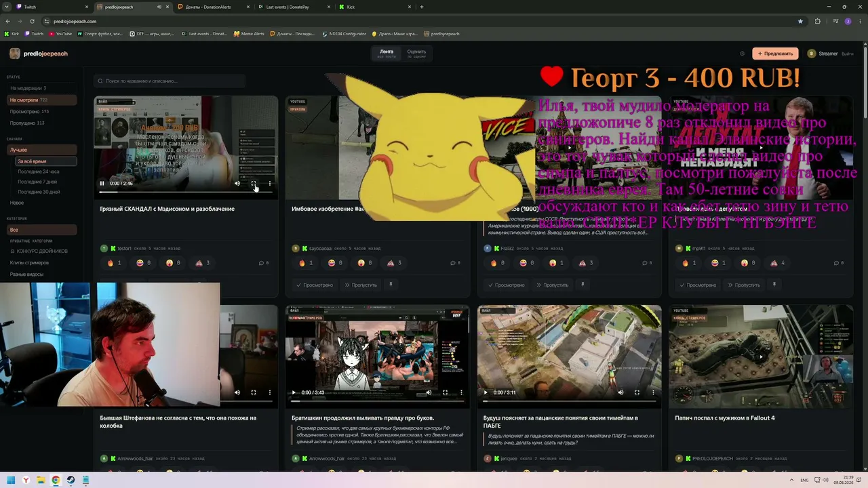Click the Выйти logout link
Screen dimensions: 868x488
[847, 54]
